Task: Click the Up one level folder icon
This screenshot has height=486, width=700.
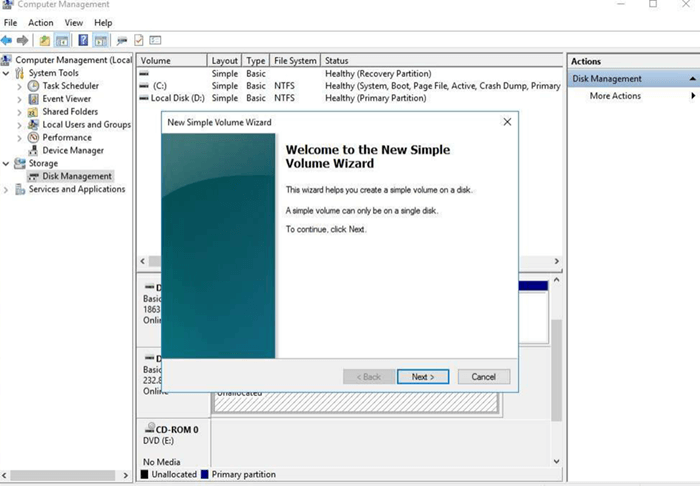Action: click(44, 40)
